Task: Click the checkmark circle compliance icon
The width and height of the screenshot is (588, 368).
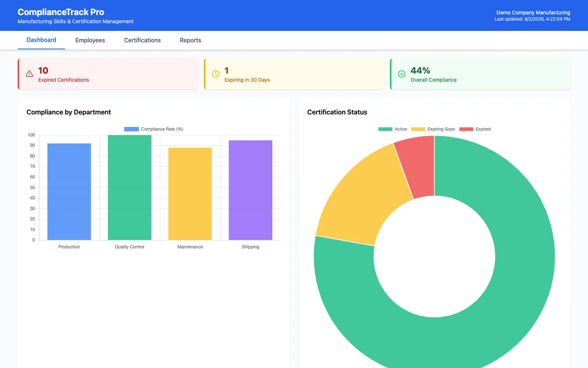Action: click(x=402, y=74)
